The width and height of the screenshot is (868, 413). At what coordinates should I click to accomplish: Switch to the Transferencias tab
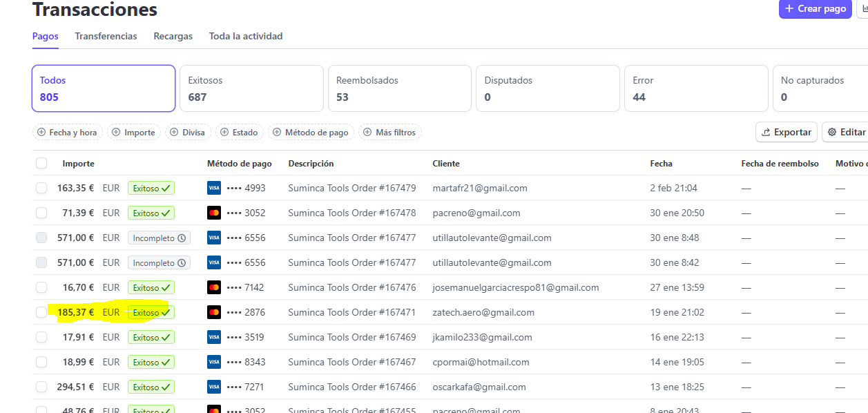tap(106, 36)
